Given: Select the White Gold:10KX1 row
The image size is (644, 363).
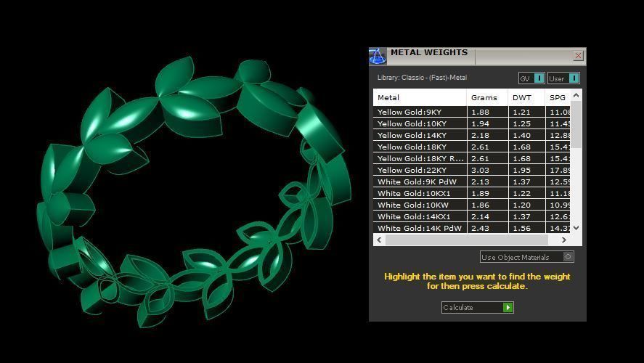Looking at the screenshot, I should click(472, 193).
